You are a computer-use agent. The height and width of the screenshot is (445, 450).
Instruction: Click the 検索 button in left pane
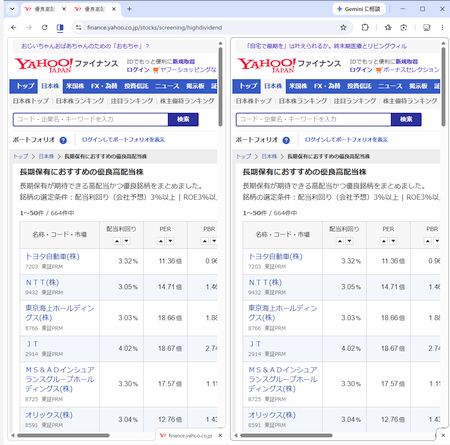(183, 119)
